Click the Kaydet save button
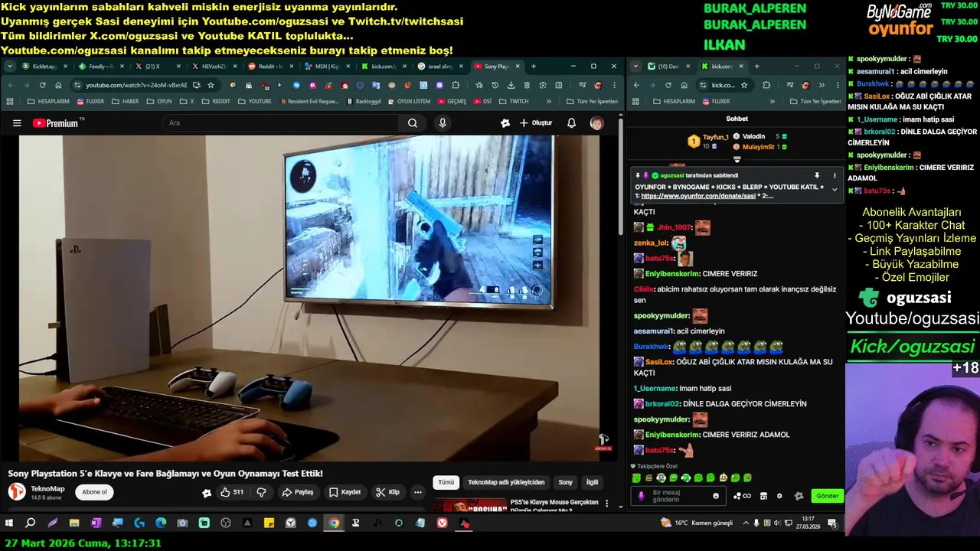This screenshot has height=551, width=980. tap(345, 492)
